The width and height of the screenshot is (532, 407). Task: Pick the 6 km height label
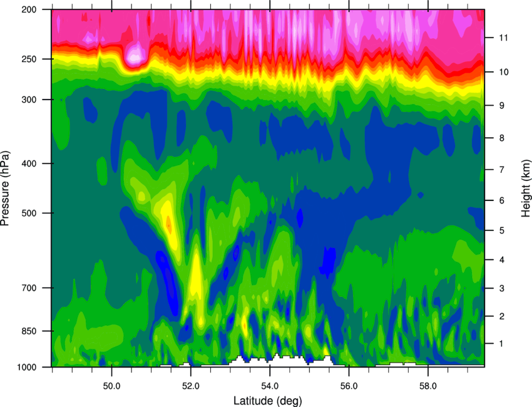coord(501,200)
